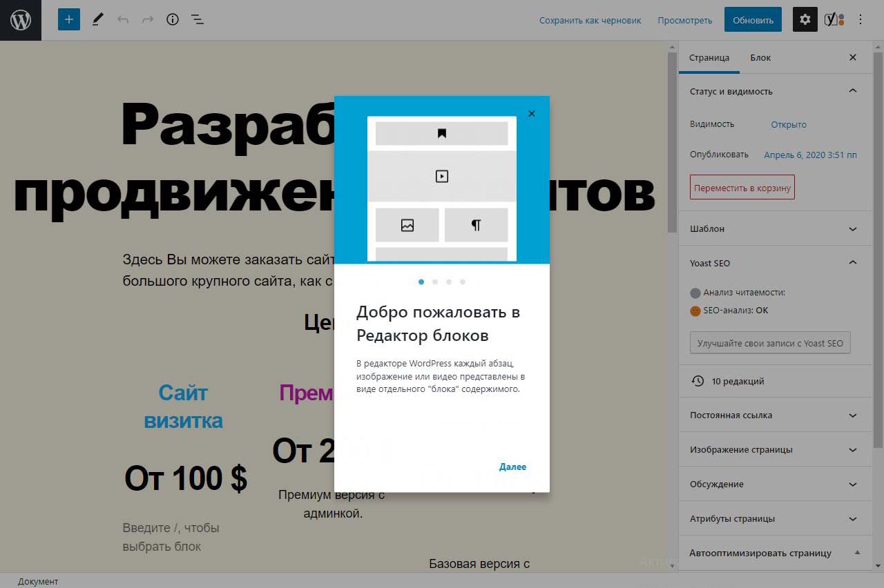Switch to the Блок tab

coord(760,57)
